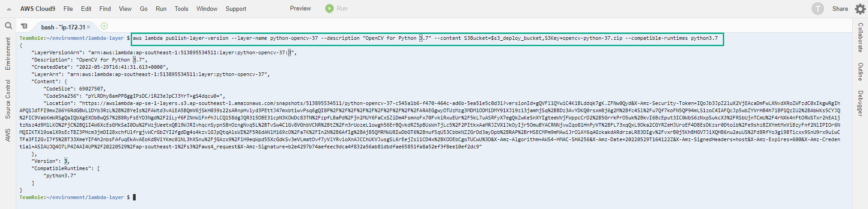The width and height of the screenshot is (868, 209).
Task: Open the Go menu
Action: (143, 9)
